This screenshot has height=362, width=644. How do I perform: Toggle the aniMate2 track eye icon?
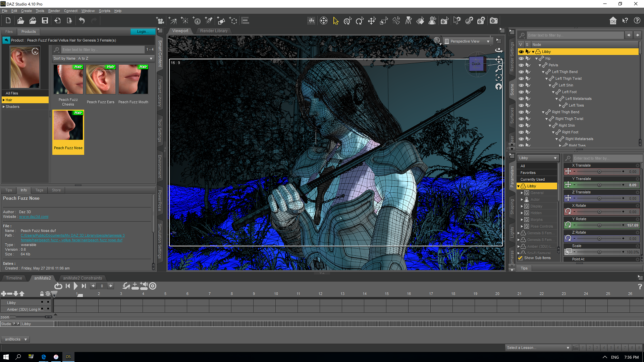[x=48, y=294]
